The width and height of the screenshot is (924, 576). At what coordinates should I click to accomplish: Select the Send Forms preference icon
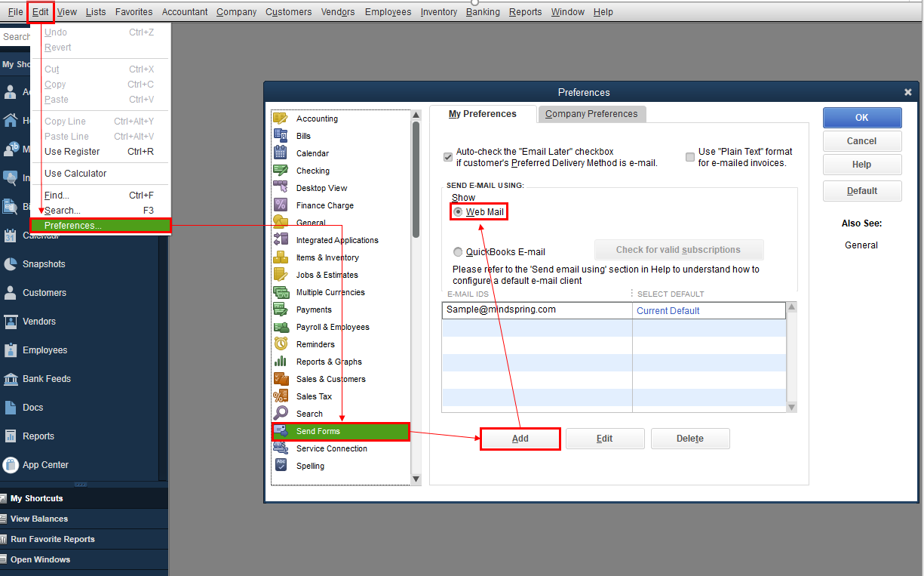pyautogui.click(x=281, y=431)
